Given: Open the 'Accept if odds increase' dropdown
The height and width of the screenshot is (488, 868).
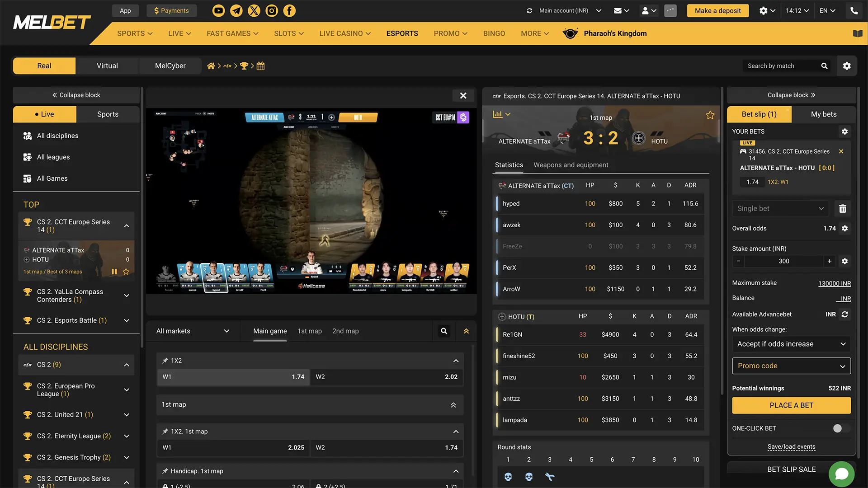Looking at the screenshot, I should (791, 344).
